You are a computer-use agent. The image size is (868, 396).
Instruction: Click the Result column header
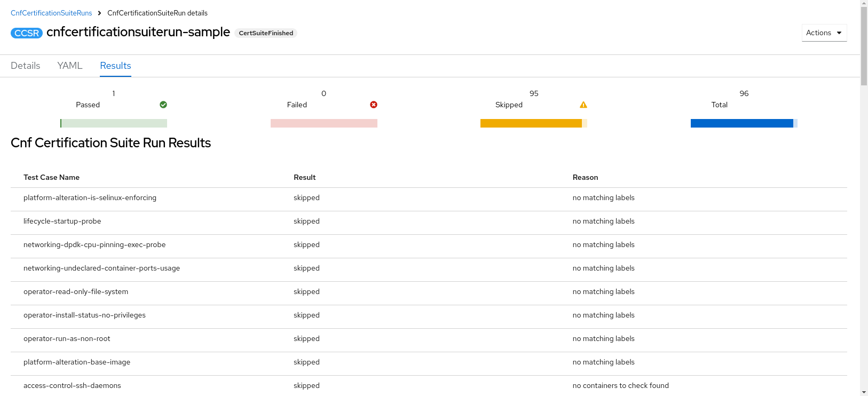point(304,177)
